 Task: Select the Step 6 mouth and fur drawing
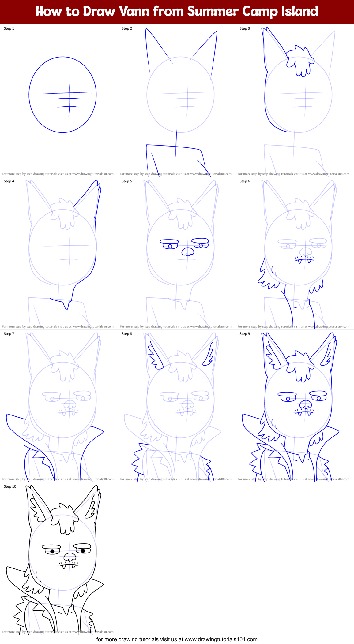pyautogui.click(x=295, y=253)
